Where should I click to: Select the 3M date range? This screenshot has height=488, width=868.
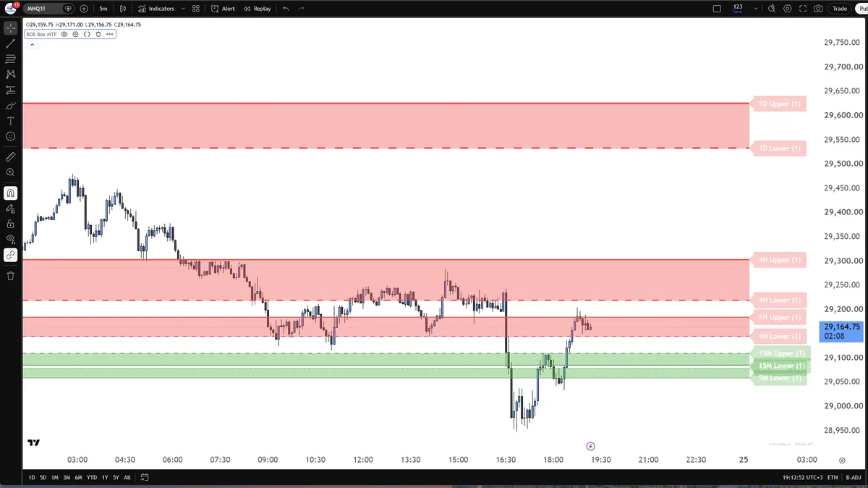pyautogui.click(x=67, y=477)
